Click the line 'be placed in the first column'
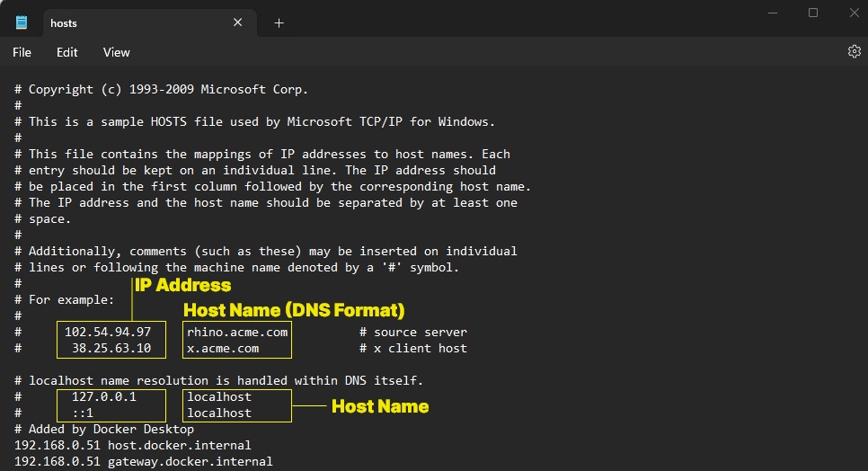868x471 pixels. (x=272, y=187)
